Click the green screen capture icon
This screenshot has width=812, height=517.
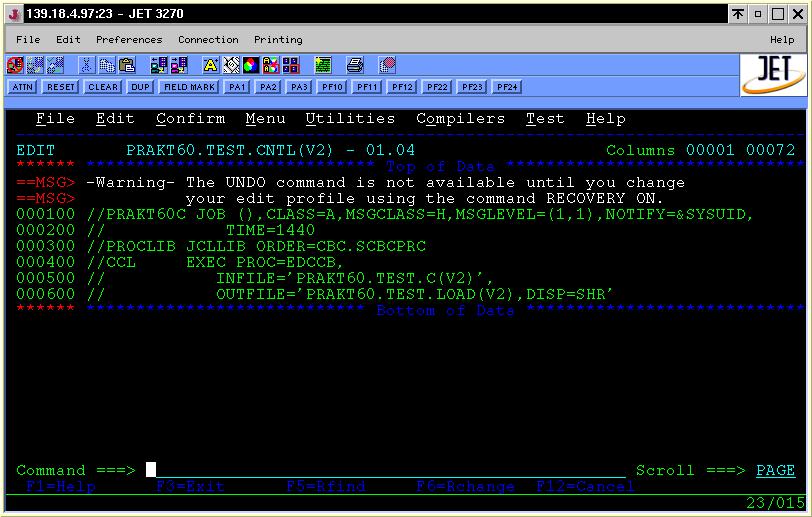[323, 66]
